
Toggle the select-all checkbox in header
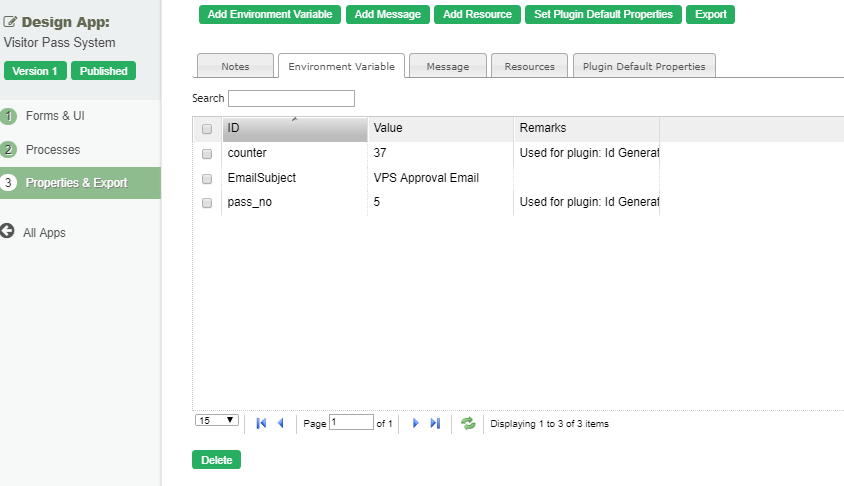pyautogui.click(x=207, y=129)
